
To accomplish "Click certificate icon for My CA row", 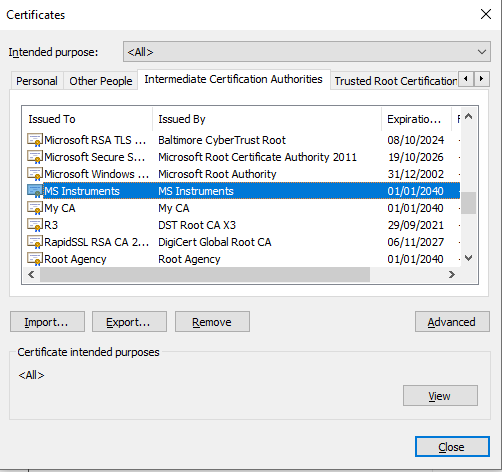I will (x=35, y=208).
